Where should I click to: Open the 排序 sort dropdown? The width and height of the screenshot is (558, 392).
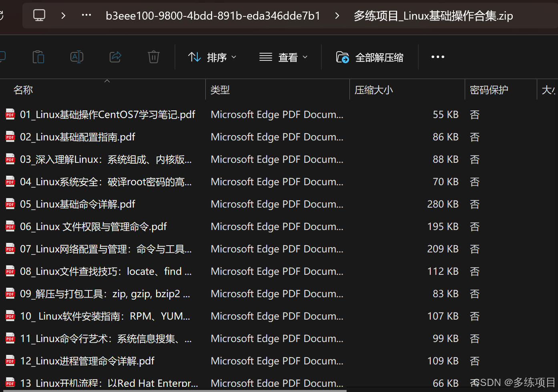tap(212, 57)
